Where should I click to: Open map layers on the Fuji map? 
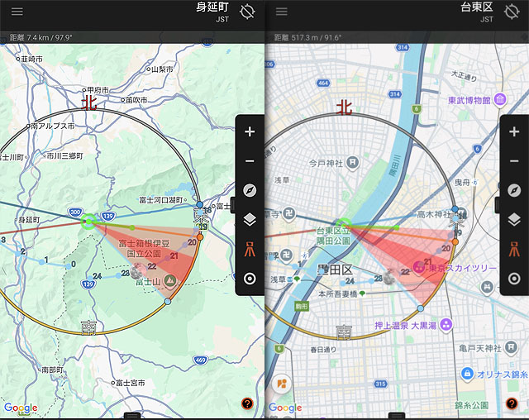(250, 220)
